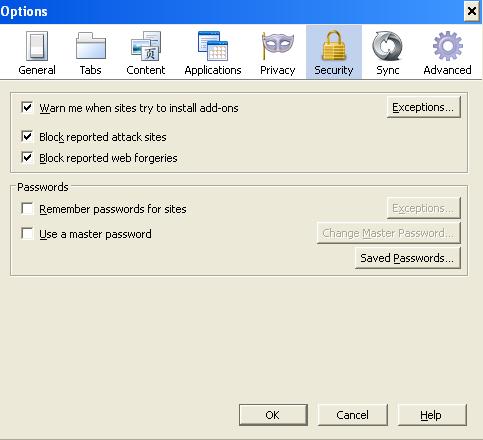
Task: Switch to the Tabs options panel
Action: [90, 53]
